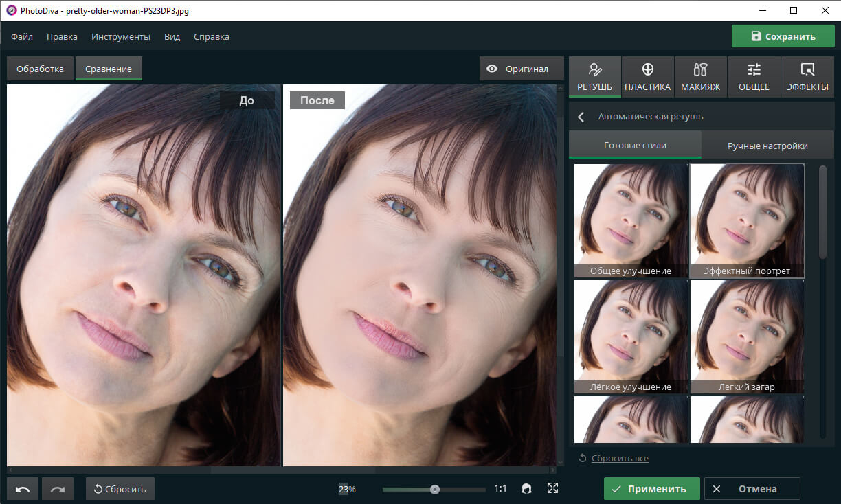The width and height of the screenshot is (841, 504).
Task: Open the Макияж makeup tools
Action: click(700, 76)
